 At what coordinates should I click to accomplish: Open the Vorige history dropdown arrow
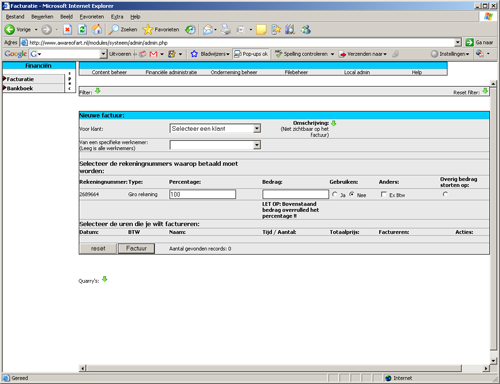[x=36, y=30]
